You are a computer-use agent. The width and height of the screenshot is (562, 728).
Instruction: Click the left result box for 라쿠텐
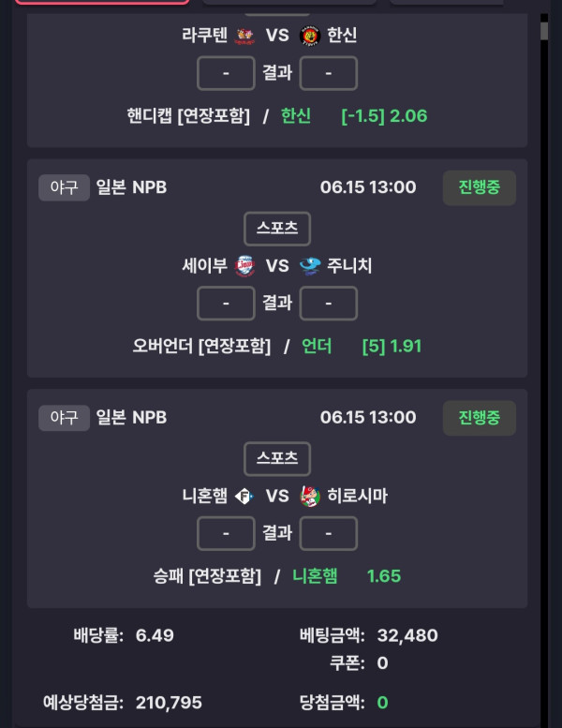point(226,73)
